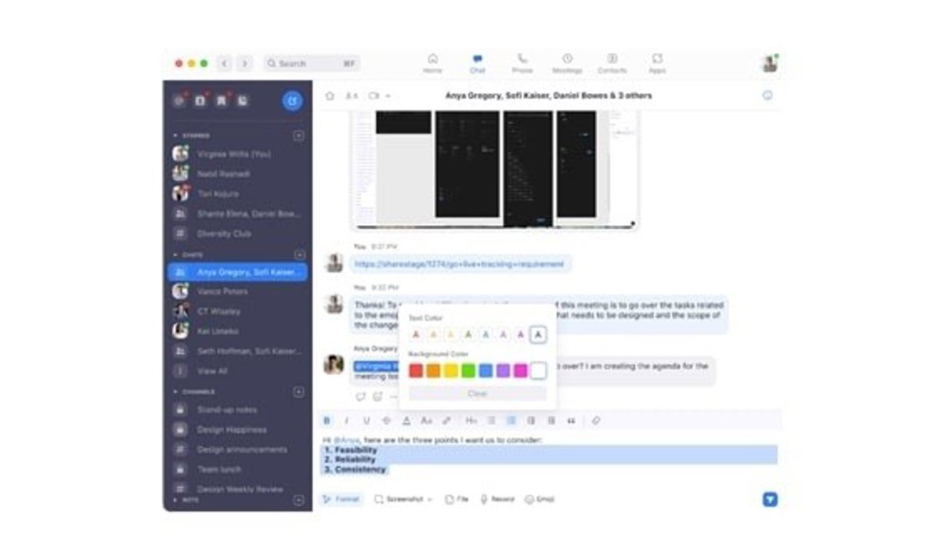Switch to the Meetings tab
The height and width of the screenshot is (560, 948).
pos(566,63)
